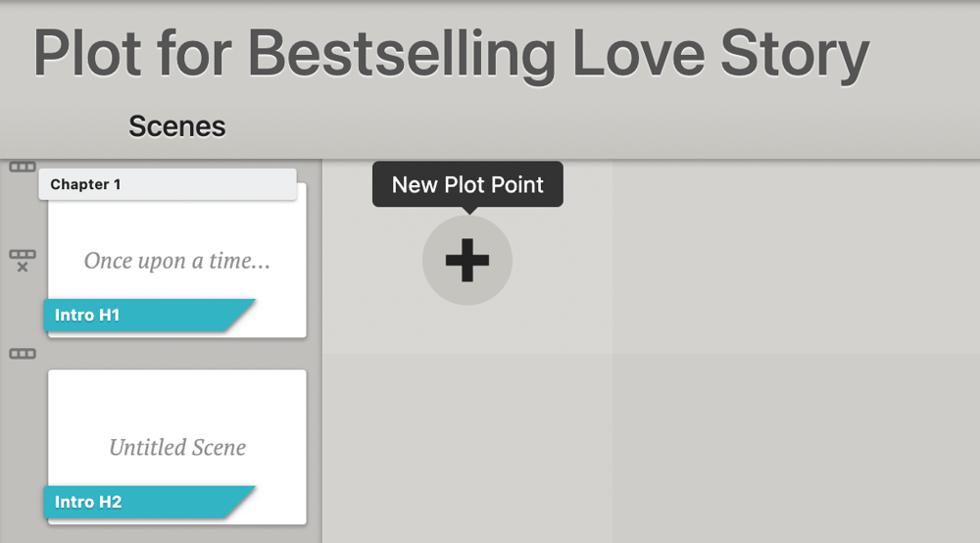Click the insert-row icon above Untitled Scene card
This screenshot has width=980, height=543.
(x=23, y=354)
